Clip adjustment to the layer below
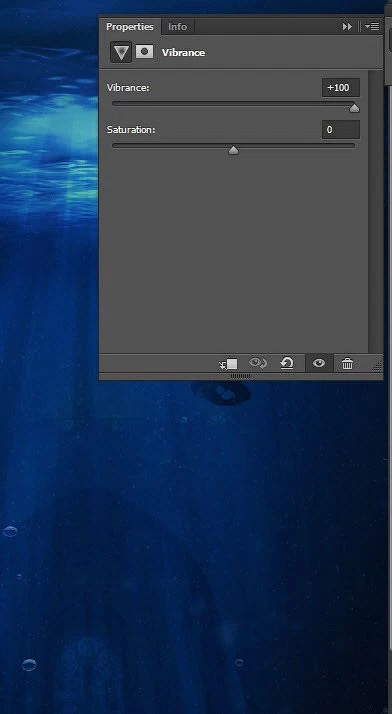This screenshot has height=714, width=392. point(229,364)
